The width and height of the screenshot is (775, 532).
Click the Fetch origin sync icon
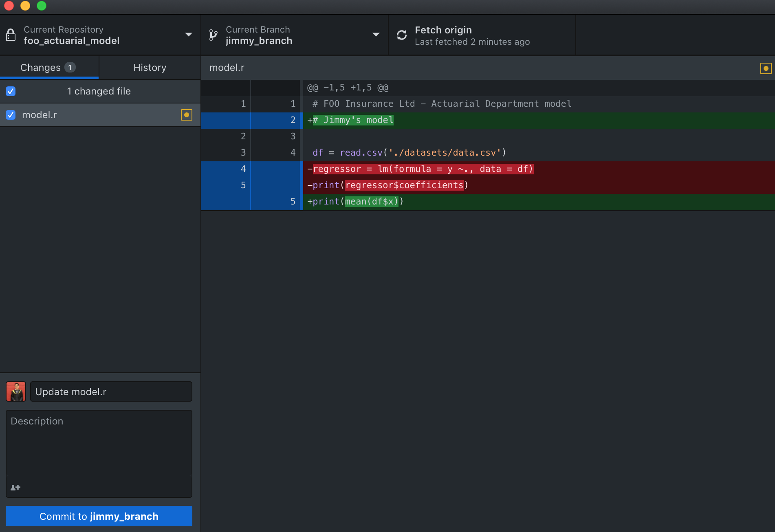point(402,35)
